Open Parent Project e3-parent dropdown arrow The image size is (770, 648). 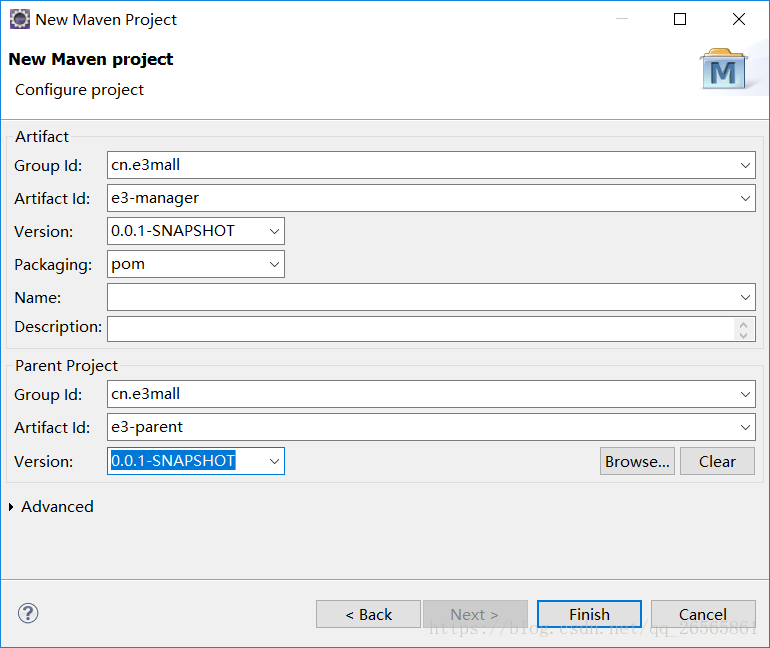coord(745,427)
